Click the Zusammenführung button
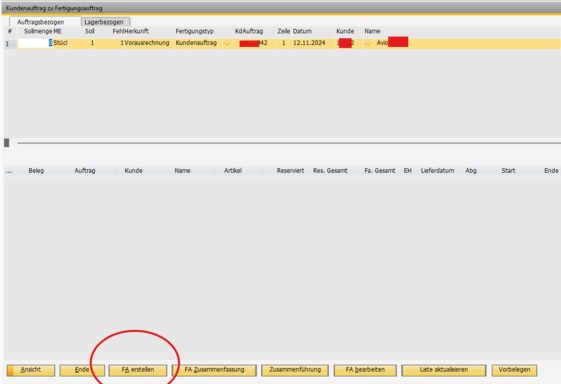561x384 pixels. pos(295,370)
